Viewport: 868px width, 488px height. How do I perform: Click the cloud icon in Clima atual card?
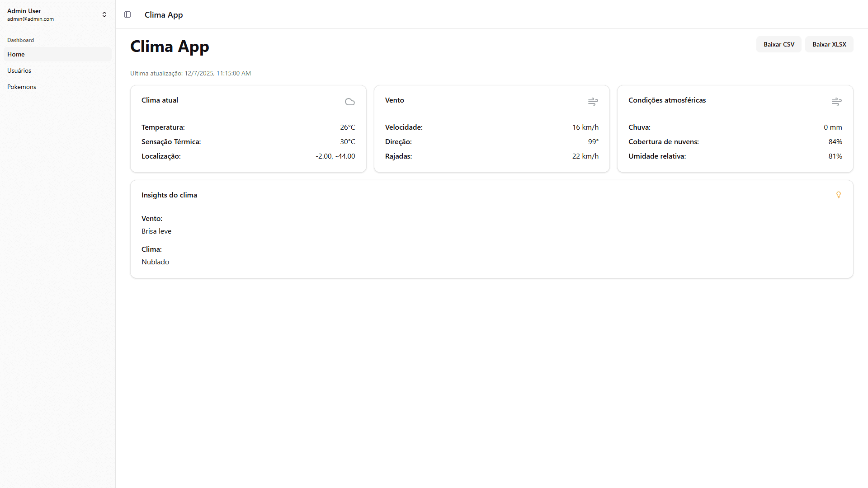pyautogui.click(x=349, y=102)
